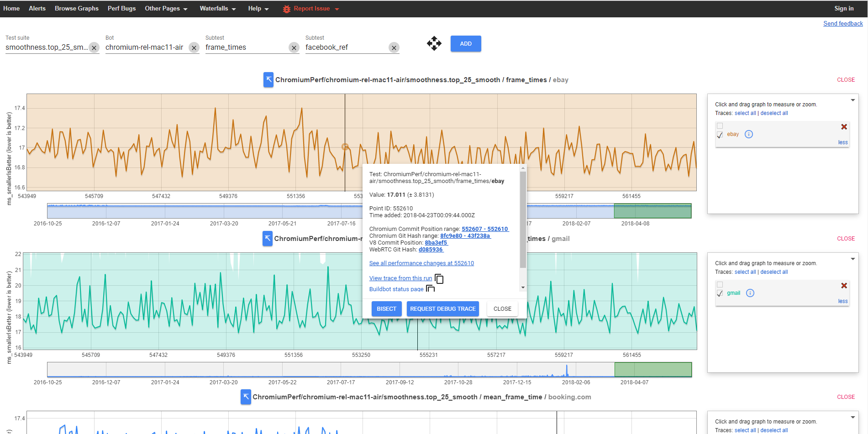Clear the Bot chromium-rel-mac11-air X icon
Viewport: 868px width, 434px height.
[x=194, y=47]
